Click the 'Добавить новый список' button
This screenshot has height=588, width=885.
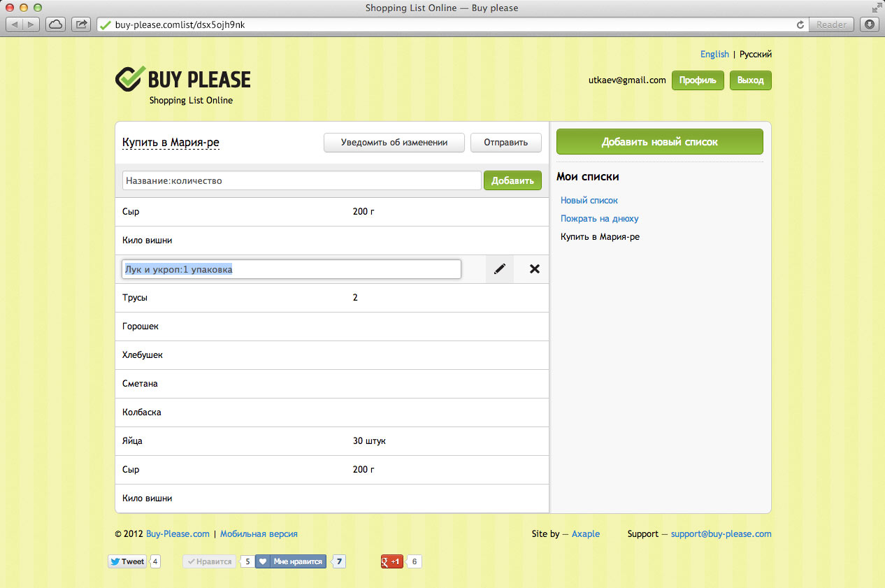click(659, 142)
